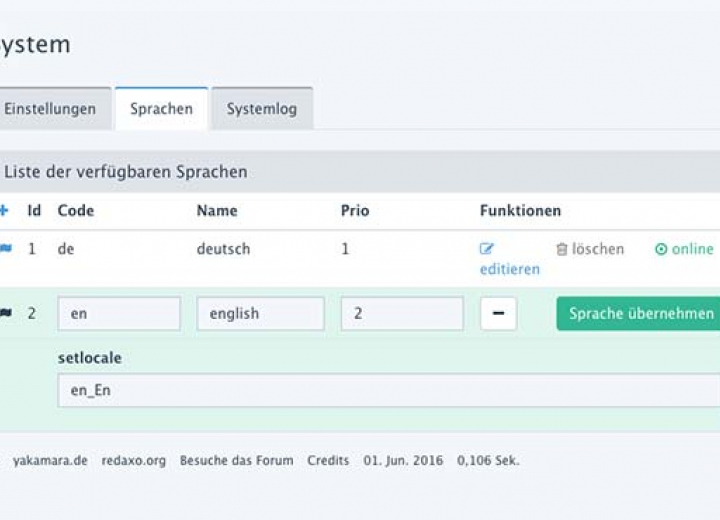Click the '0,106 Sek.' timing text

(x=488, y=460)
